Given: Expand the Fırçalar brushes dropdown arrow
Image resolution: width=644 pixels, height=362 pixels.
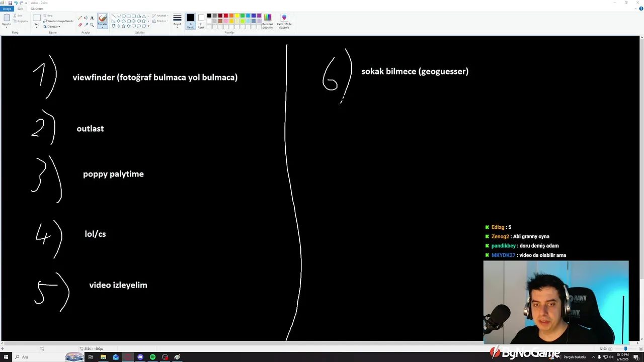Looking at the screenshot, I should [x=102, y=27].
